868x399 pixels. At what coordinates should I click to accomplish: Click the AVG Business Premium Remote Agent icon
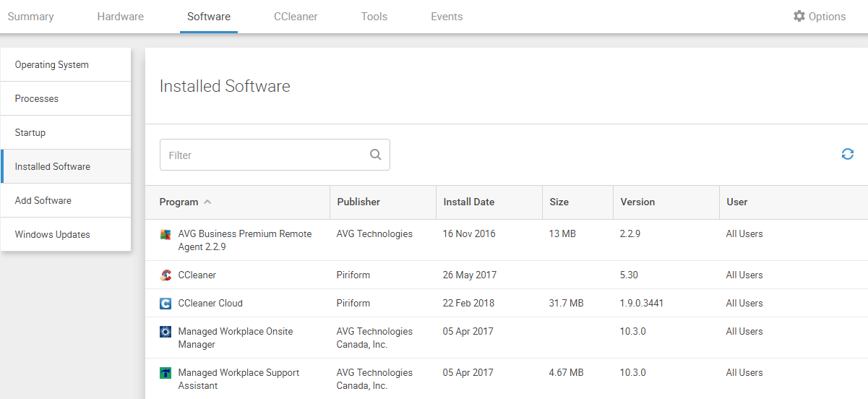(x=166, y=234)
